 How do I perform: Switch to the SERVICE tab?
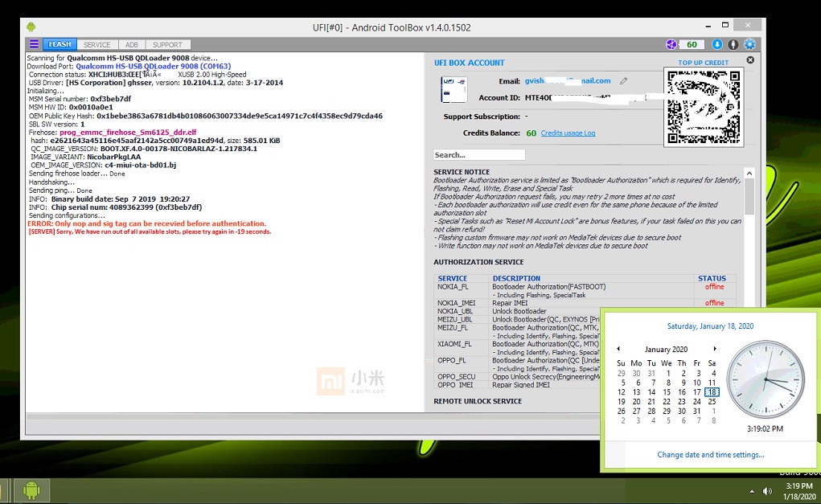[x=96, y=44]
